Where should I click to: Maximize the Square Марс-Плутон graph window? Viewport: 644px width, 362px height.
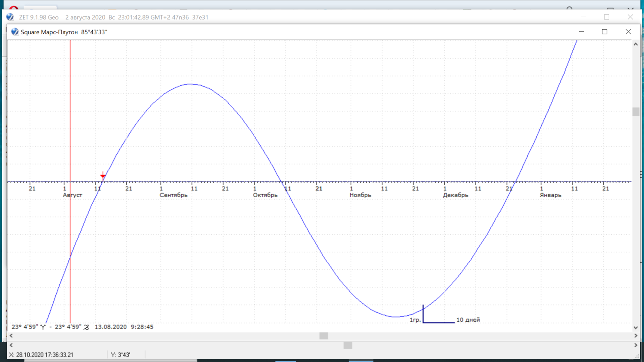pos(605,32)
